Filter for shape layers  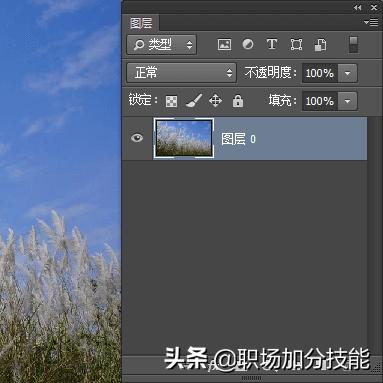(296, 44)
